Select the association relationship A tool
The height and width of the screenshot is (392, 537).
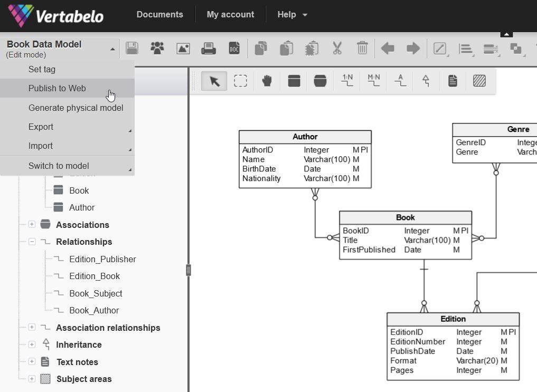tap(400, 81)
